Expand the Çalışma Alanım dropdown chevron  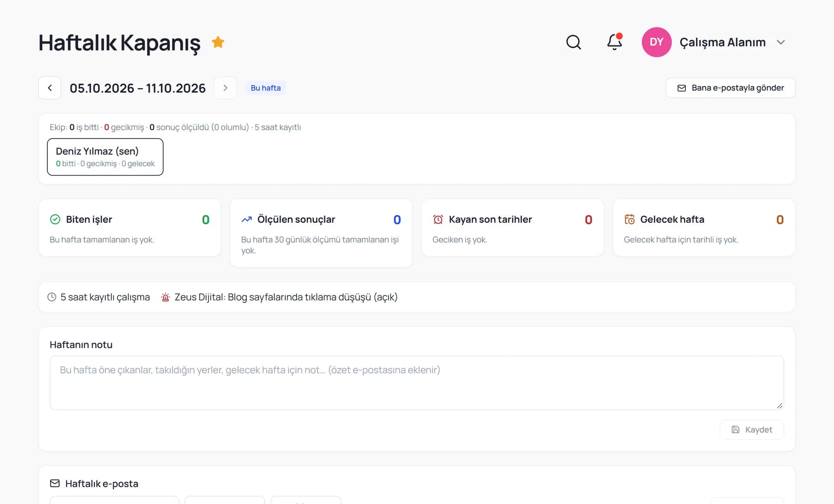tap(781, 42)
